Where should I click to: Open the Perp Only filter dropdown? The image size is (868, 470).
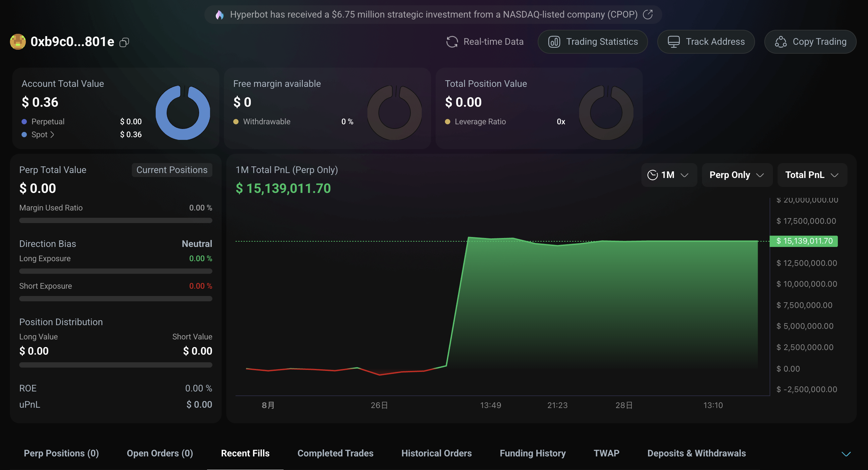[x=736, y=175]
